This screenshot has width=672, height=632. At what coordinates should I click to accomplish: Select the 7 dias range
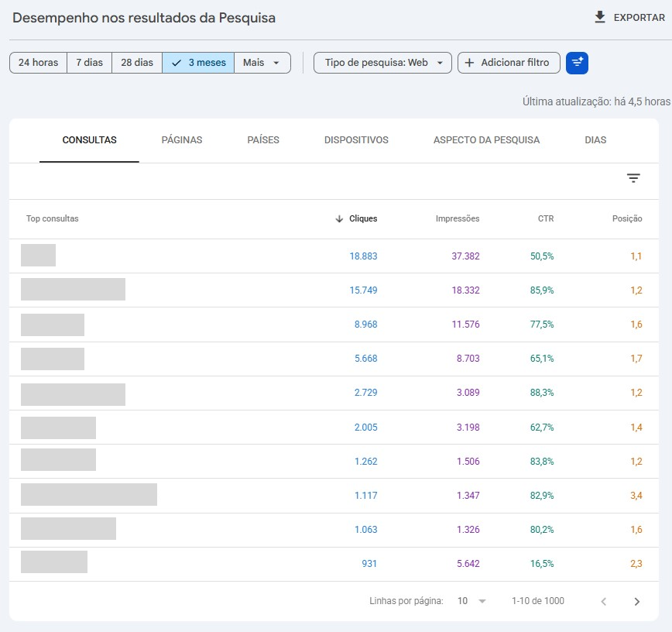[x=89, y=63]
